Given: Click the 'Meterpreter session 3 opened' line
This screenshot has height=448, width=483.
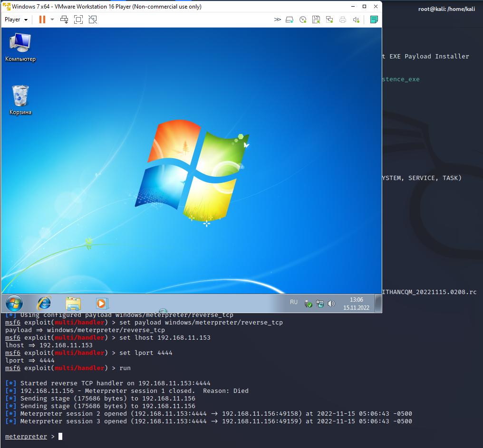Looking at the screenshot, I should click(209, 421).
